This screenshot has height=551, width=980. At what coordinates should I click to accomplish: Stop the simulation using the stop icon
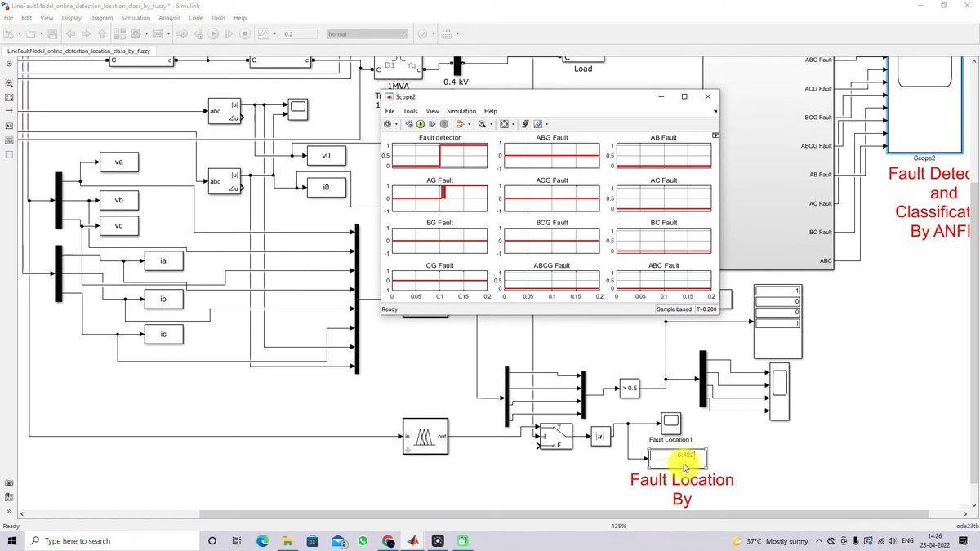point(246,33)
